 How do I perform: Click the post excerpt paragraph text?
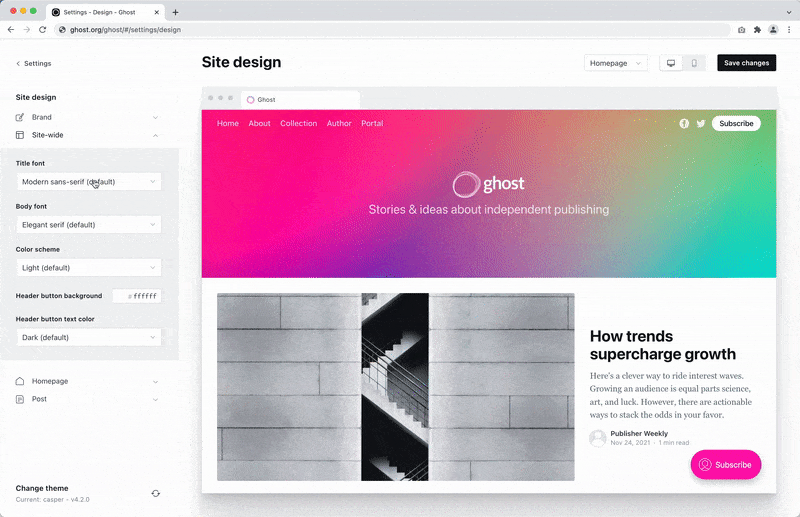coord(671,396)
